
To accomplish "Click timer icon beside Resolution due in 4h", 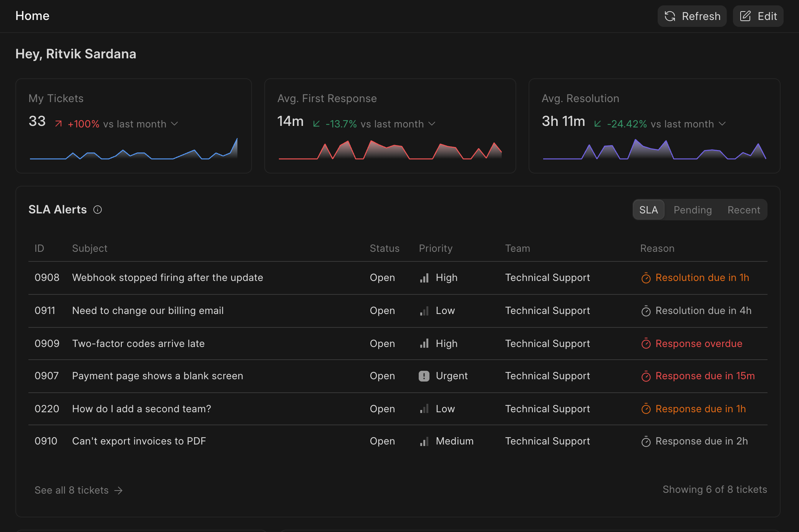I will [646, 311].
